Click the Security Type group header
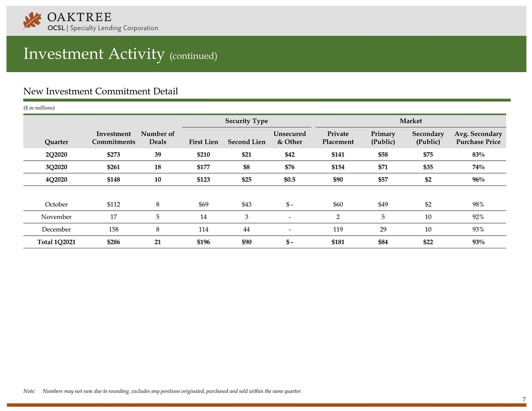The image size is (532, 411). 246,121
